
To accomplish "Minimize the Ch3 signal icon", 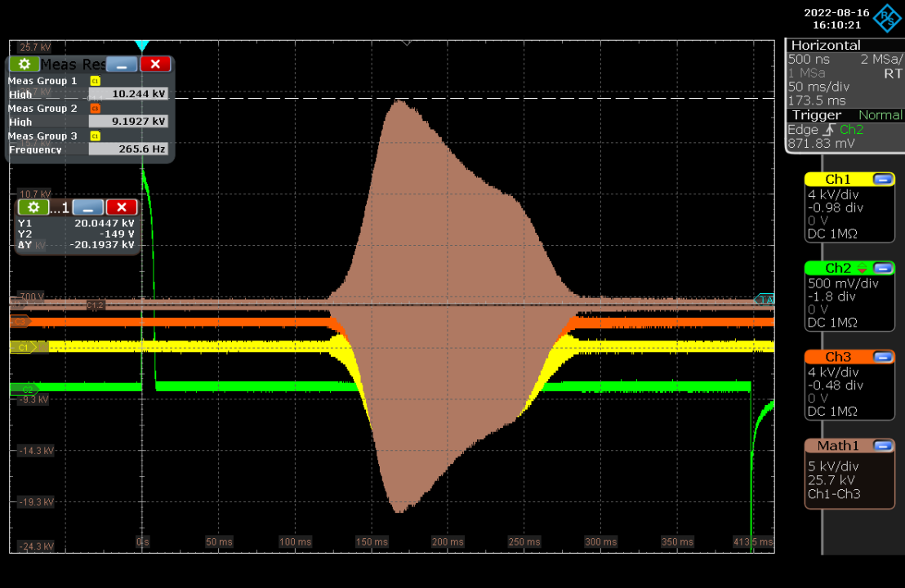I will [883, 357].
